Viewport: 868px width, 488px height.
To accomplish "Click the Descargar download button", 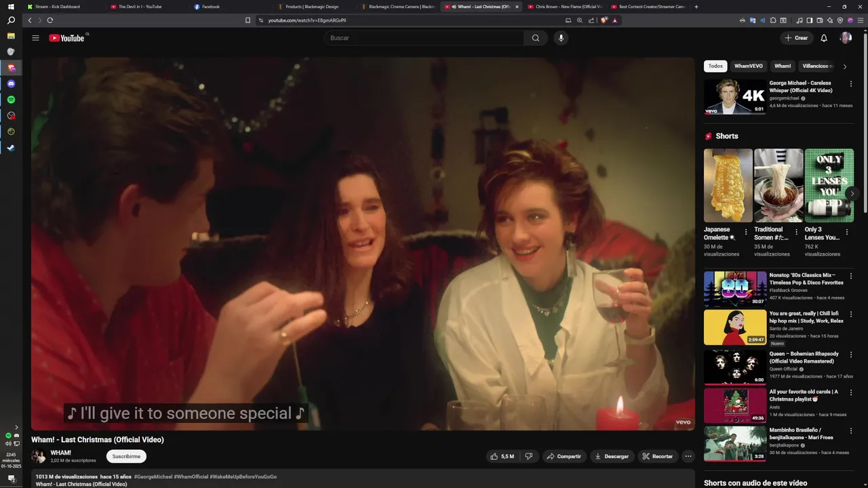I will pyautogui.click(x=612, y=456).
